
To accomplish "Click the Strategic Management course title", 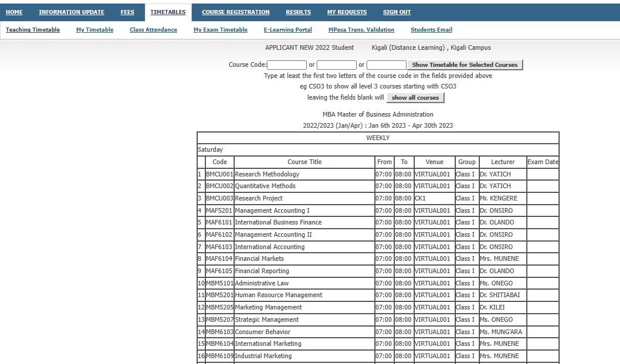I will (x=267, y=319).
